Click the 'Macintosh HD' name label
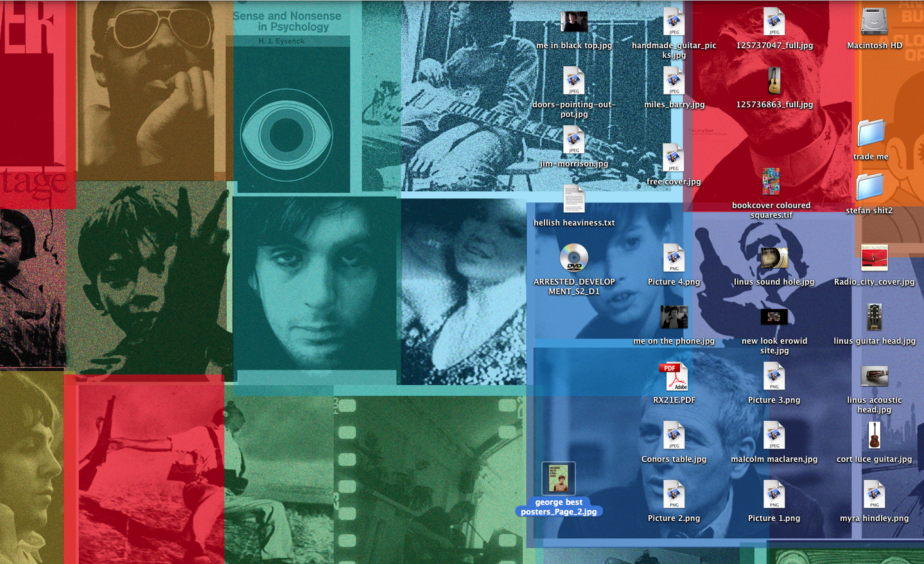924x564 pixels. click(874, 46)
